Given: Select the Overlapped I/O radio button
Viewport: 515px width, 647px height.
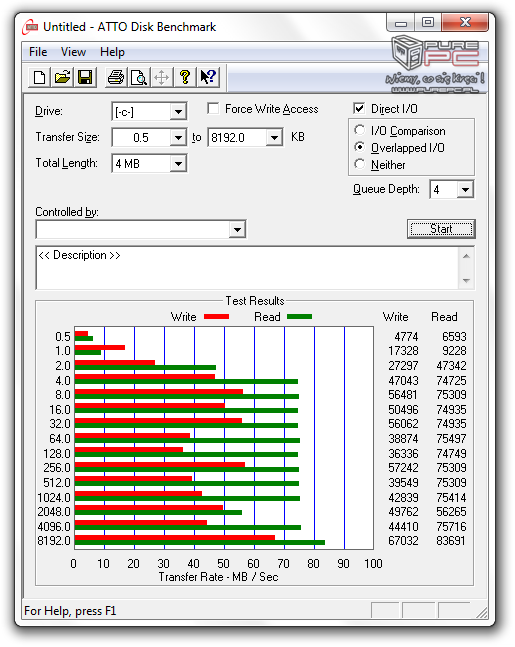Looking at the screenshot, I should (360, 147).
